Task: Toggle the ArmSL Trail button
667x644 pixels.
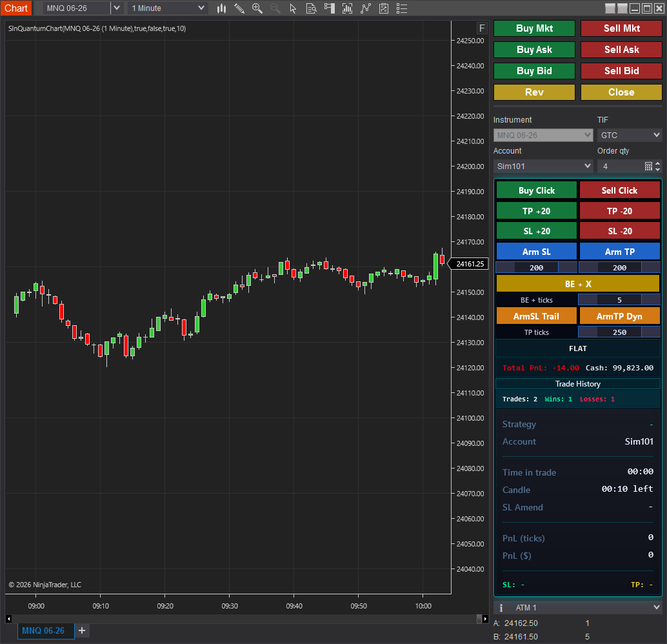Action: (536, 316)
